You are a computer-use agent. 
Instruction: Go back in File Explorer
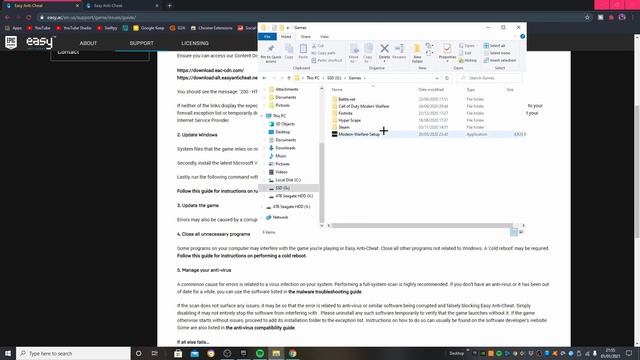(x=264, y=78)
